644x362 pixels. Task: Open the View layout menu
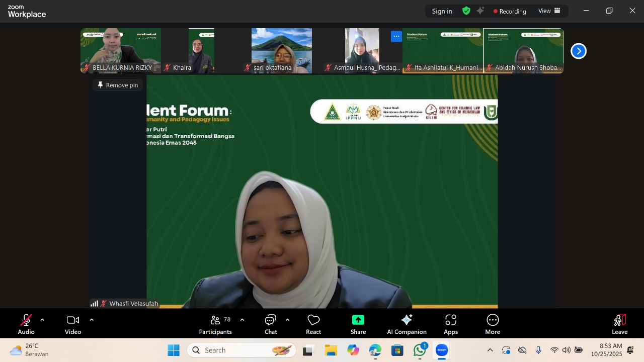pos(549,11)
